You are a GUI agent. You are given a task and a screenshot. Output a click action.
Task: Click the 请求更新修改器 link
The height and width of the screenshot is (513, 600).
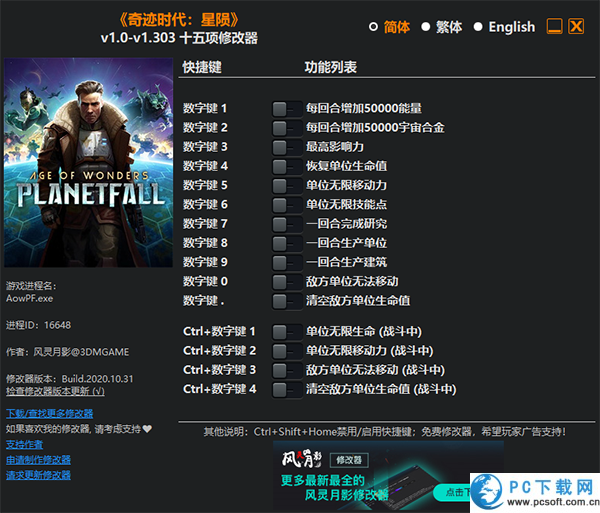pyautogui.click(x=38, y=475)
